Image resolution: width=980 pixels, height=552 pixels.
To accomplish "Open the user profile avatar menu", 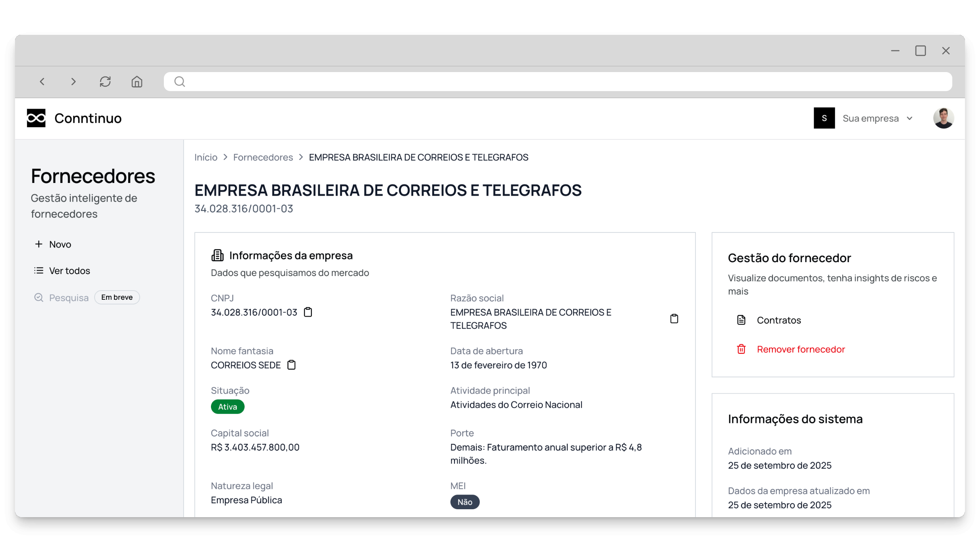I will click(943, 118).
